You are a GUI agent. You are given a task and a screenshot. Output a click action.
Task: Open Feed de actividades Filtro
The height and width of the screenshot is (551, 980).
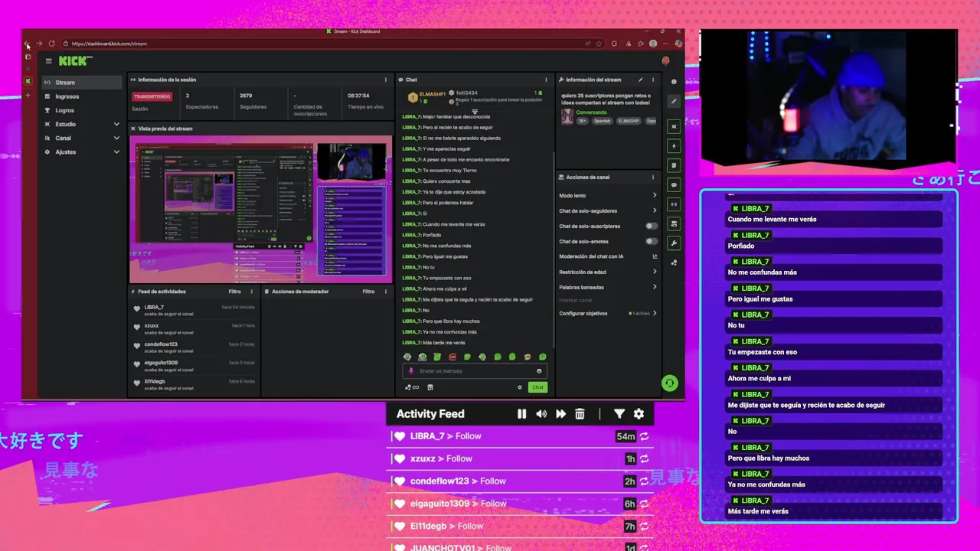coord(234,292)
